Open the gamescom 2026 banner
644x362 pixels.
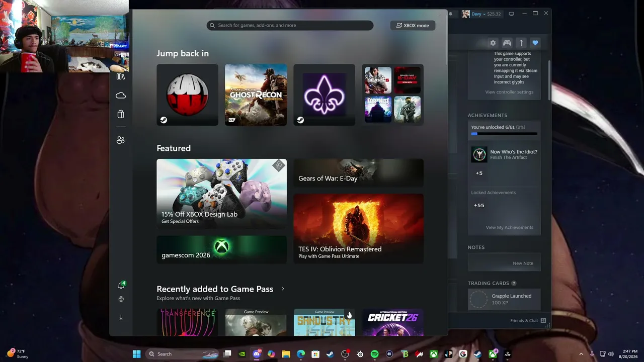coord(221,249)
